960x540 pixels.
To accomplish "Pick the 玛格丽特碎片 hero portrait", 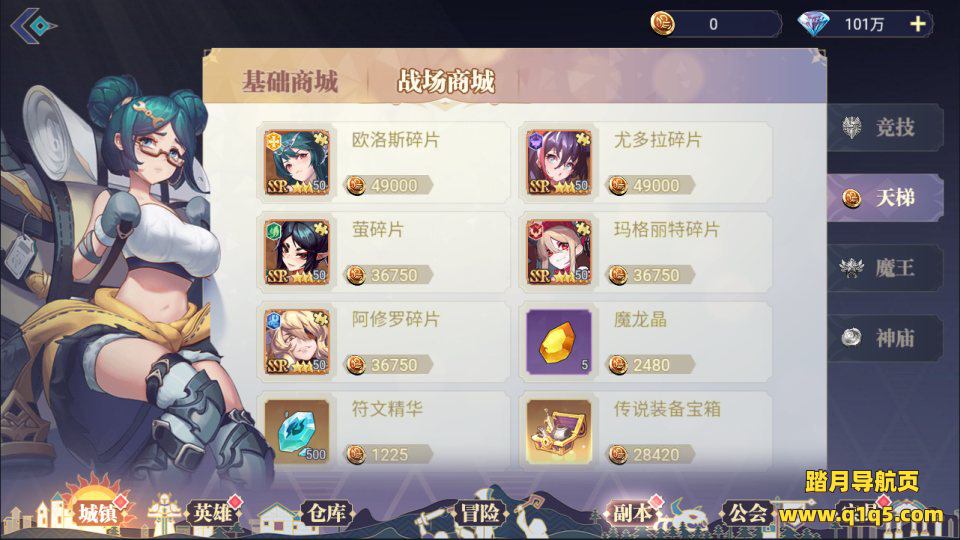I will coord(559,252).
